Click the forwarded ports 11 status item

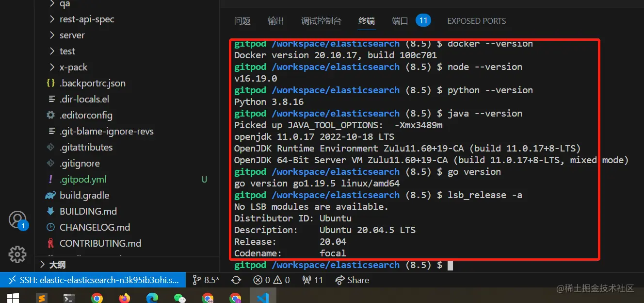pyautogui.click(x=313, y=280)
